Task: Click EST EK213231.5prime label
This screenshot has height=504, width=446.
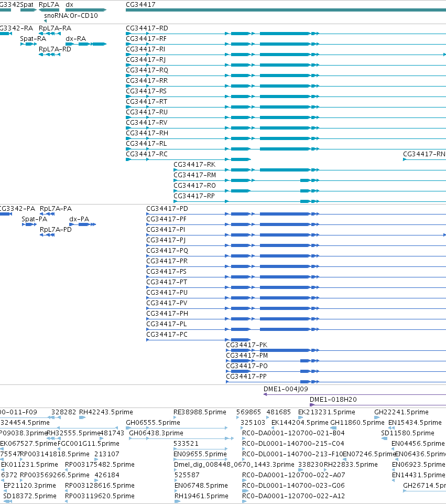Action: pyautogui.click(x=327, y=412)
